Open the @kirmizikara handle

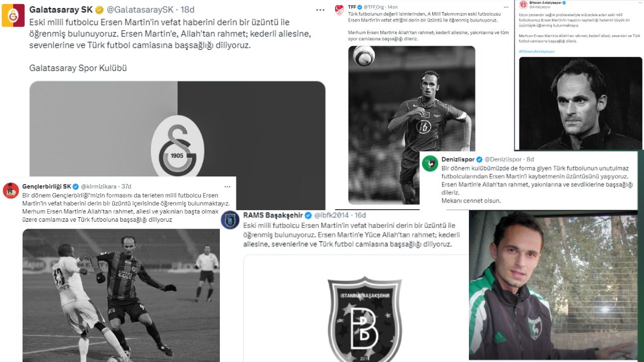[x=98, y=187]
